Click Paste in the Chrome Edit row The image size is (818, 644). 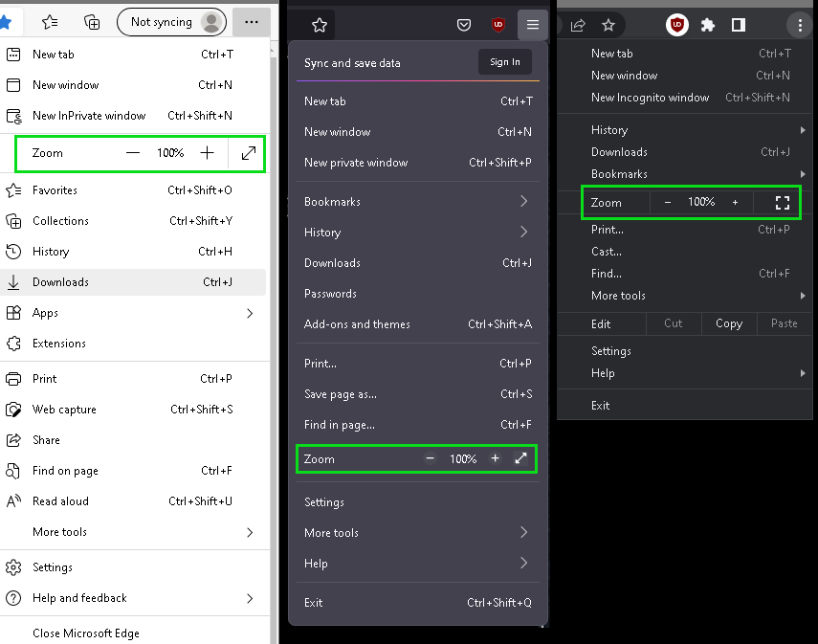point(785,323)
